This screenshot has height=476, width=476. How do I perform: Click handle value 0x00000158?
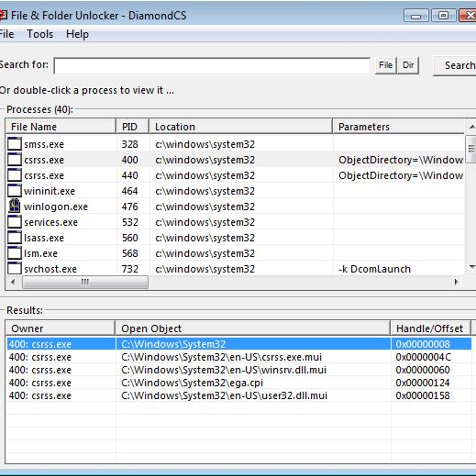click(x=423, y=395)
